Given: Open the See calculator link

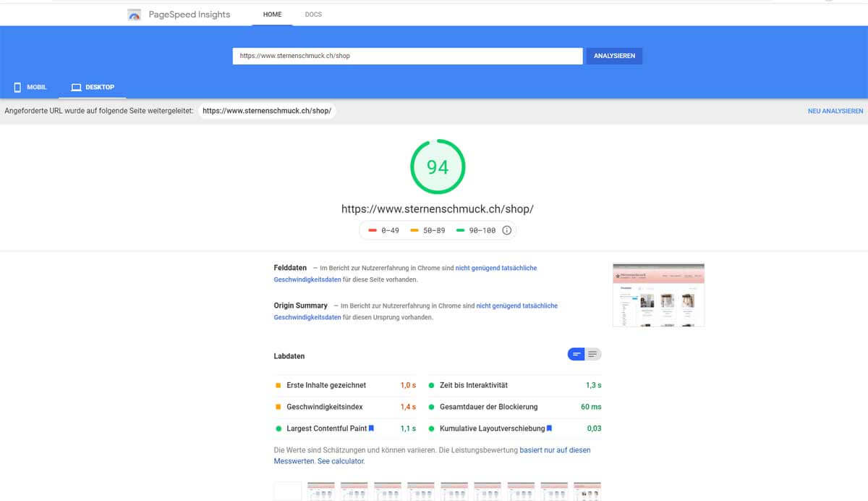Looking at the screenshot, I should (341, 461).
